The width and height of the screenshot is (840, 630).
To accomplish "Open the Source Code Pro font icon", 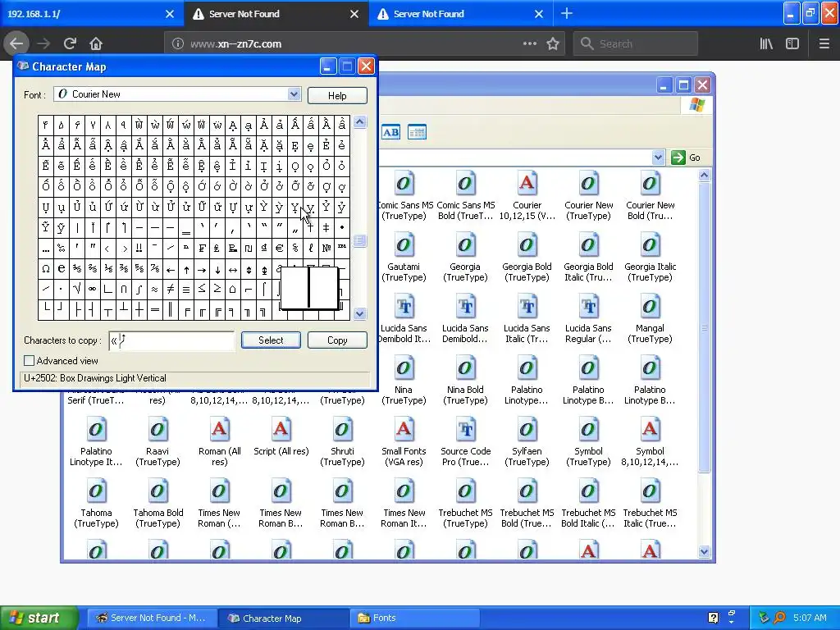I will 465,430.
